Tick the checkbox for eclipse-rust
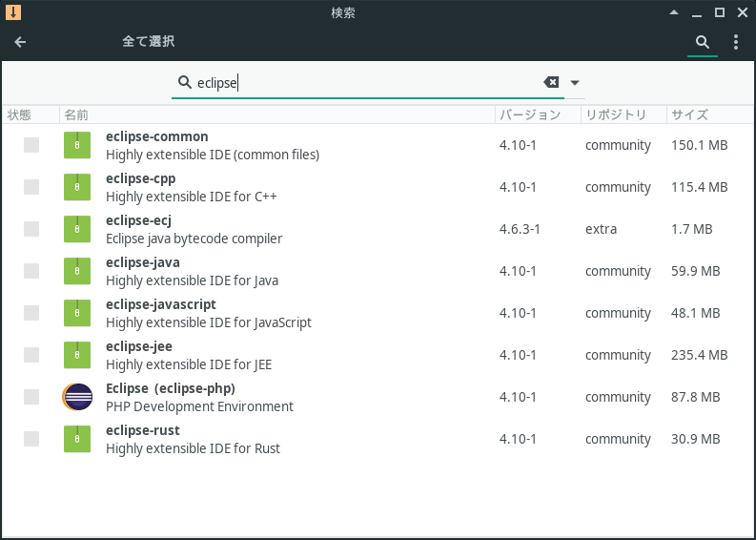The image size is (756, 540). pyautogui.click(x=31, y=439)
